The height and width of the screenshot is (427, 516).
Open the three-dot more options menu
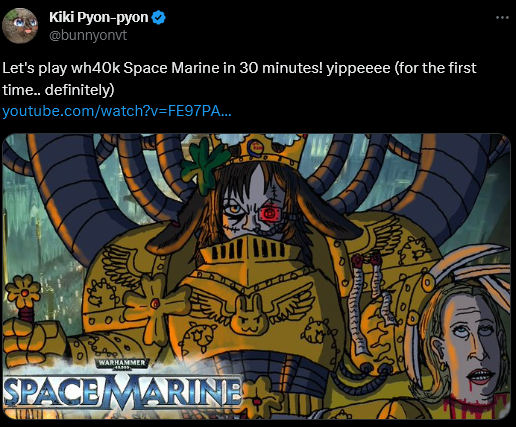(x=502, y=17)
